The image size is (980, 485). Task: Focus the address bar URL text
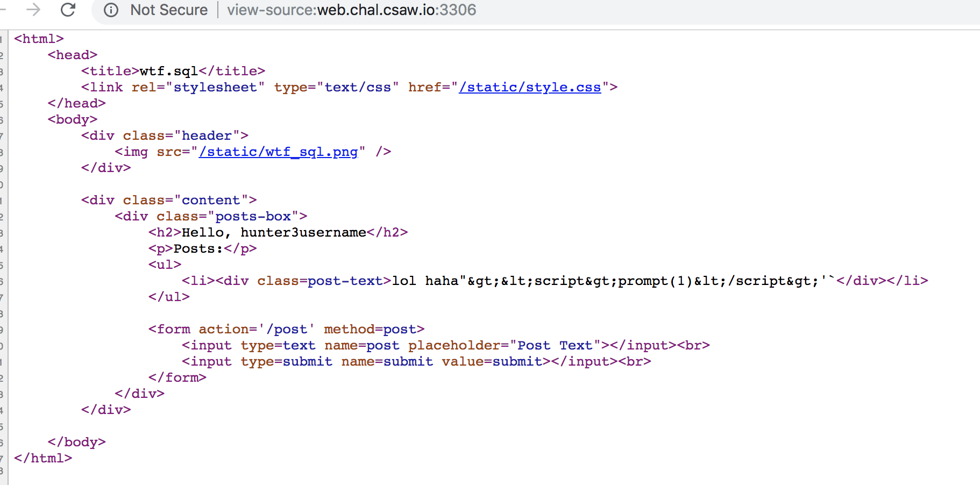(351, 10)
